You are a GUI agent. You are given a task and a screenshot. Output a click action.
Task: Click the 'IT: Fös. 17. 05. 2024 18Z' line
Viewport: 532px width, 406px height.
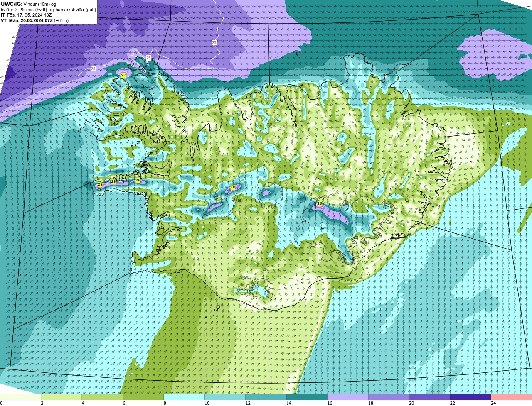(x=26, y=15)
